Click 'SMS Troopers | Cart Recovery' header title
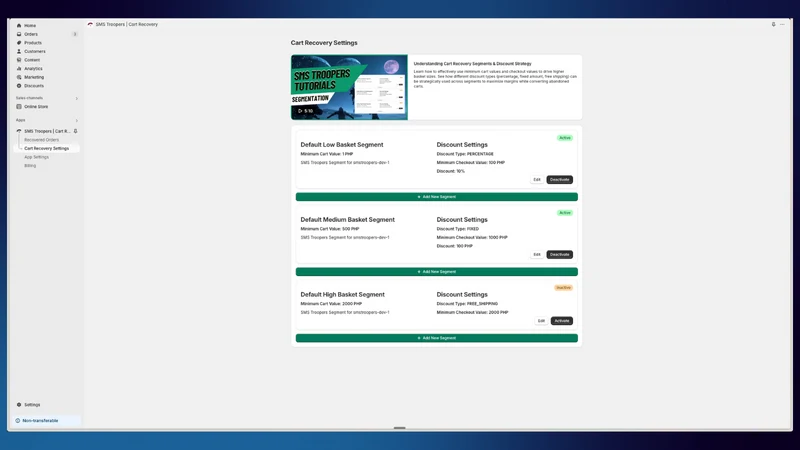The image size is (800, 450). tap(127, 24)
